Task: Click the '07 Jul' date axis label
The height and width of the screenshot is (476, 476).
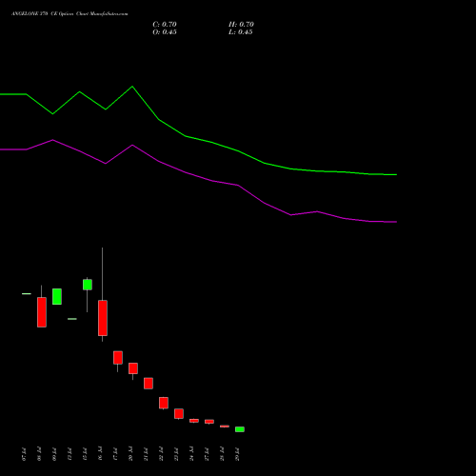Action: click(x=24, y=454)
